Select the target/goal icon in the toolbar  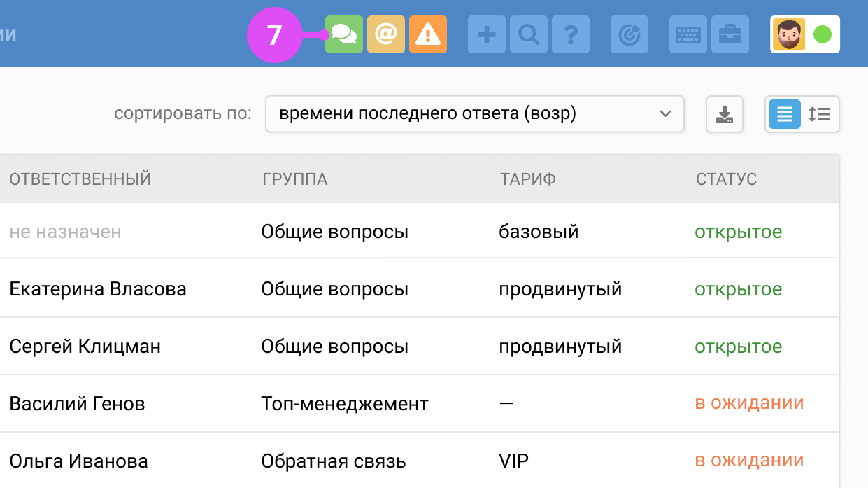click(x=629, y=34)
